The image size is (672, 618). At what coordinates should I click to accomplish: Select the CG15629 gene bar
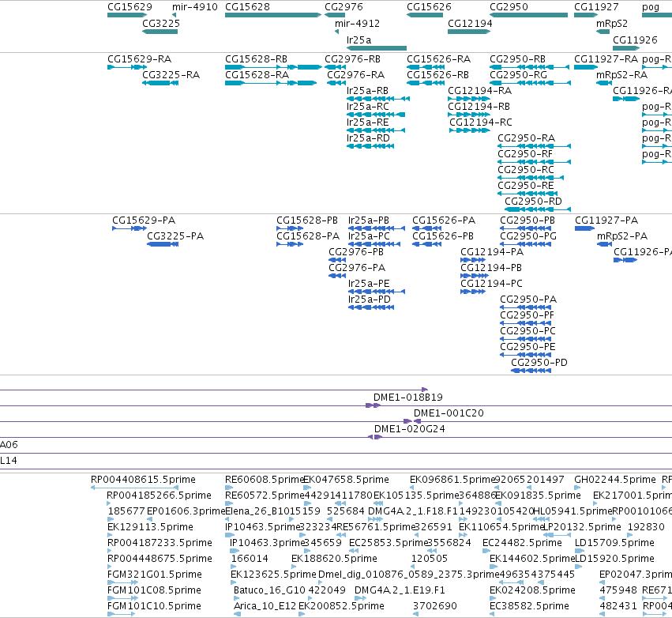(127, 15)
